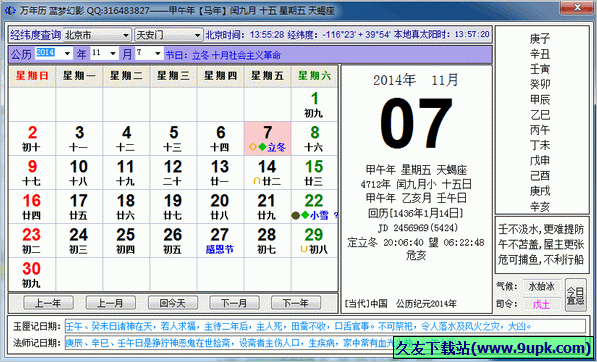Select date 15 廿三
Screen dimensions: 597x362
point(314,172)
